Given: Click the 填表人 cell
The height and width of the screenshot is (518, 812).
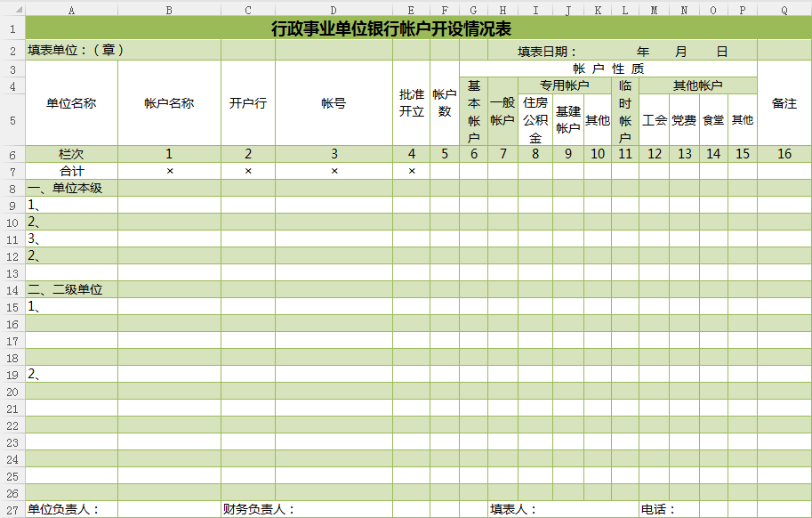Looking at the screenshot, I should tap(514, 510).
